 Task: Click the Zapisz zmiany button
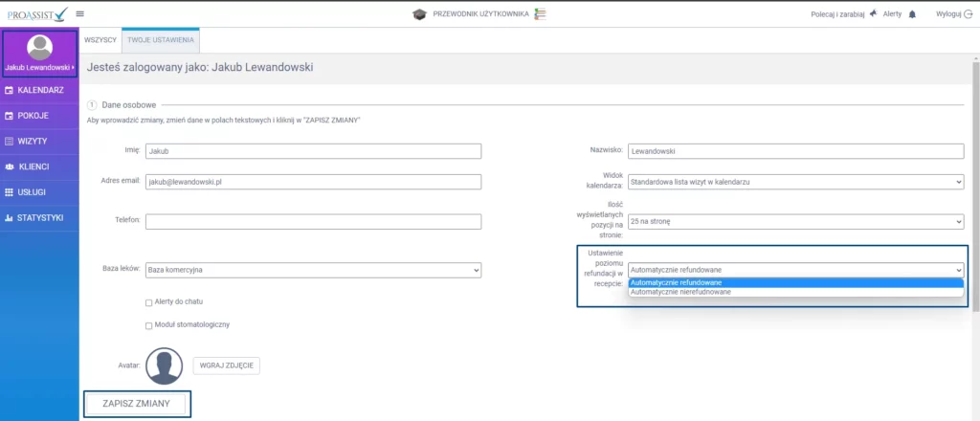point(136,404)
